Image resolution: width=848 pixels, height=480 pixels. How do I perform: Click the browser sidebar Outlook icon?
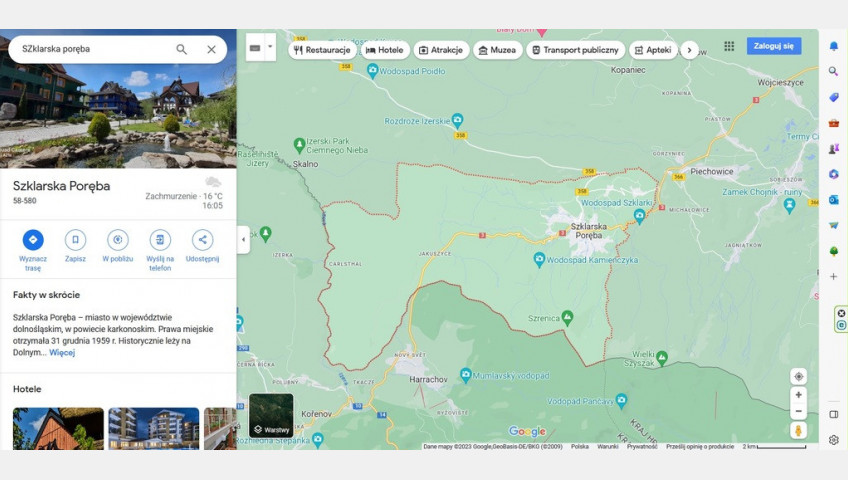pos(833,200)
